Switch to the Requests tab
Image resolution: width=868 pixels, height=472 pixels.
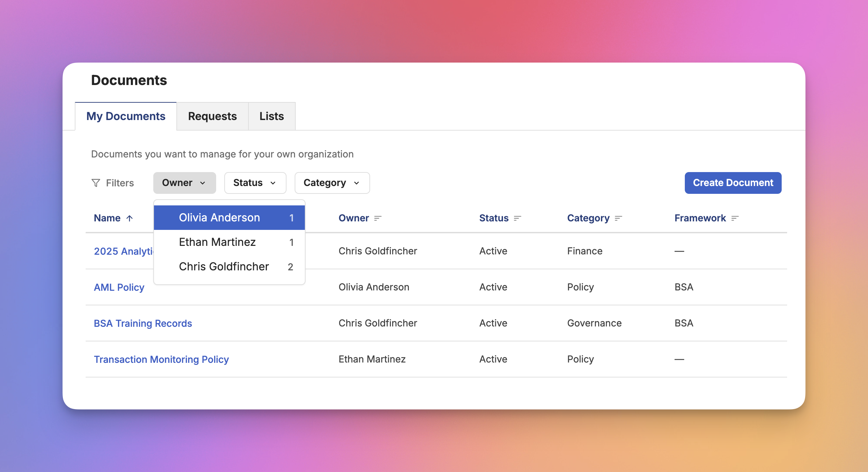[x=212, y=116]
